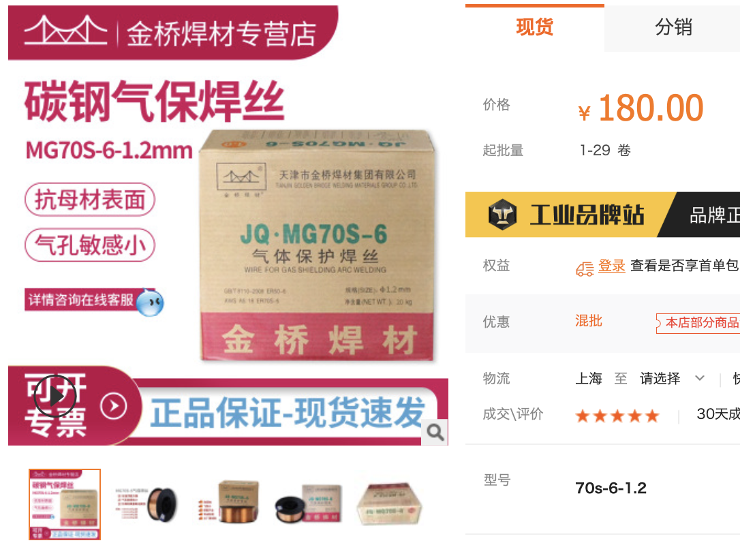This screenshot has height=560, width=740.
Task: Select the first product thumbnail
Action: (65, 504)
